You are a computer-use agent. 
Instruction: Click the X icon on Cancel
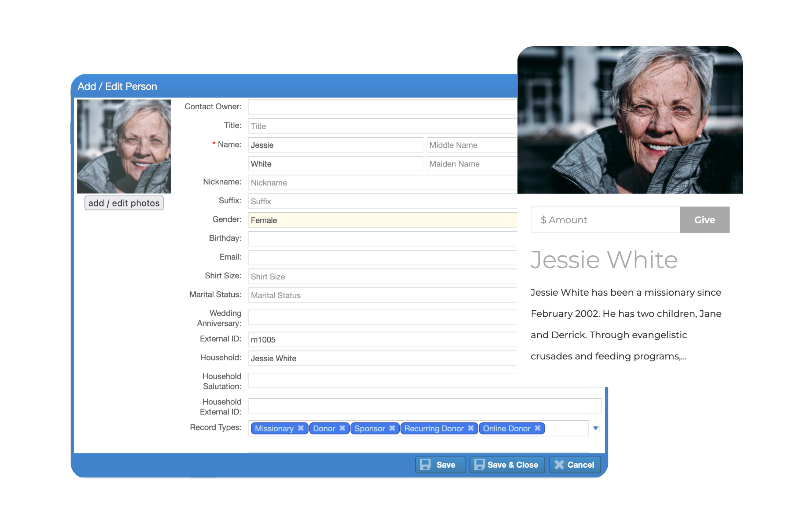(x=559, y=465)
